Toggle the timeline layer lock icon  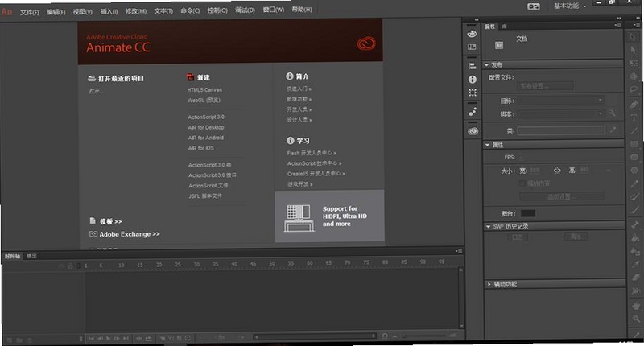[70, 266]
